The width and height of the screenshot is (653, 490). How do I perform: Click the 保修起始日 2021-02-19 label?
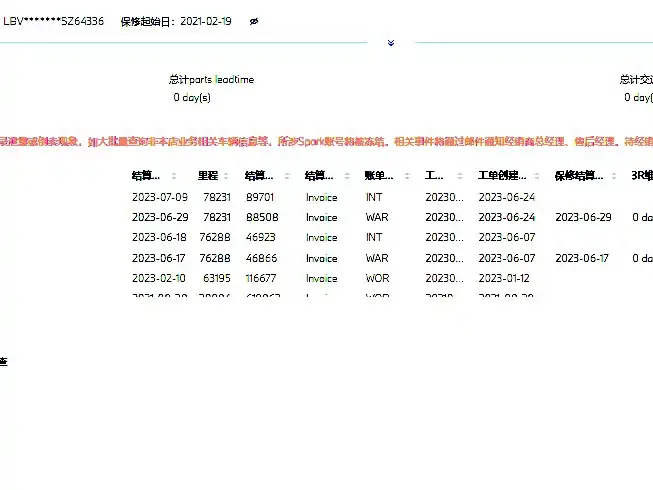pyautogui.click(x=176, y=22)
